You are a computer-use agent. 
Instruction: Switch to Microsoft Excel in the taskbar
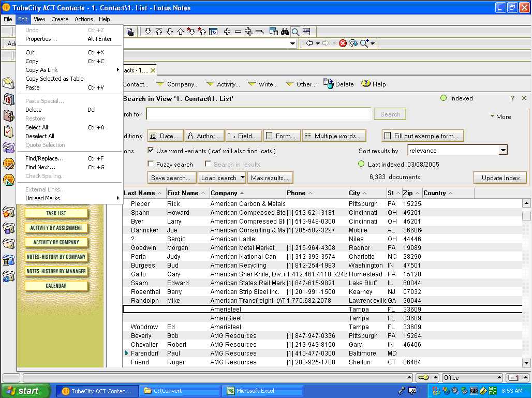[262, 391]
